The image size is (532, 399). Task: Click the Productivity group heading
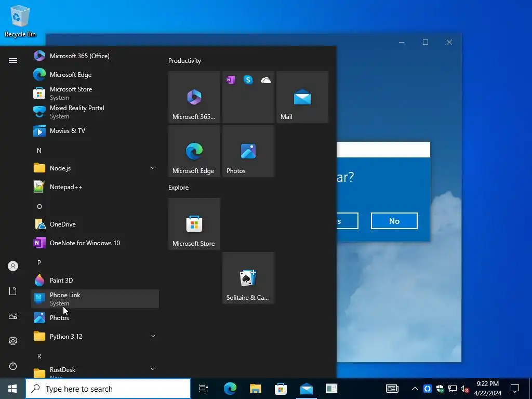coord(184,61)
